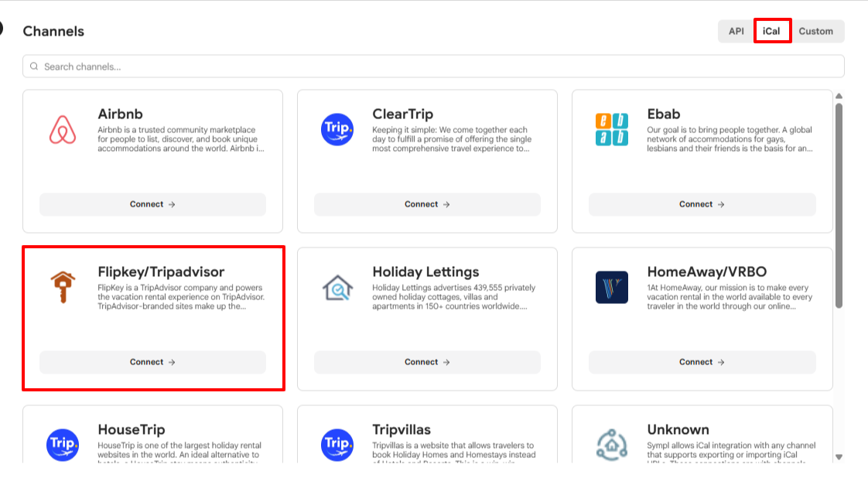Screen dimensions: 868x478
Task: Click the search magnifier icon
Action: click(x=34, y=67)
